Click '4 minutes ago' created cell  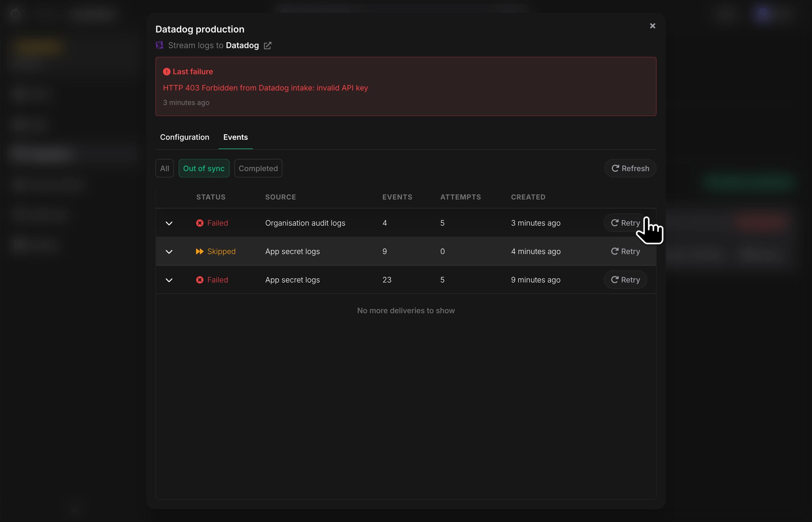pos(536,251)
